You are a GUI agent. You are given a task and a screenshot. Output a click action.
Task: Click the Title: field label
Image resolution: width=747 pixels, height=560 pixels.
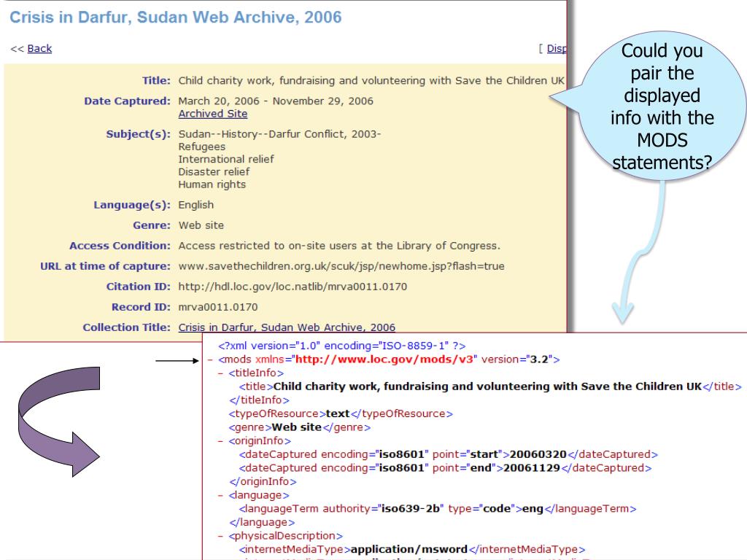(x=156, y=80)
